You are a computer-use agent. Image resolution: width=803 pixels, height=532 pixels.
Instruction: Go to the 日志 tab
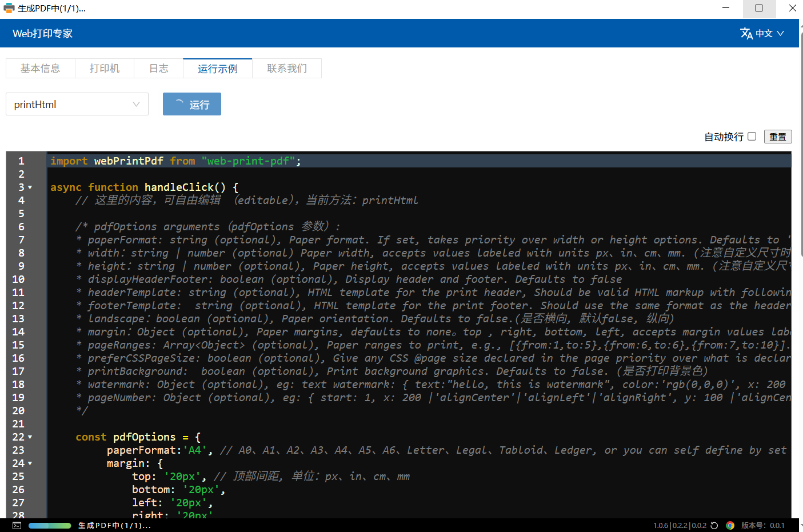pyautogui.click(x=158, y=68)
